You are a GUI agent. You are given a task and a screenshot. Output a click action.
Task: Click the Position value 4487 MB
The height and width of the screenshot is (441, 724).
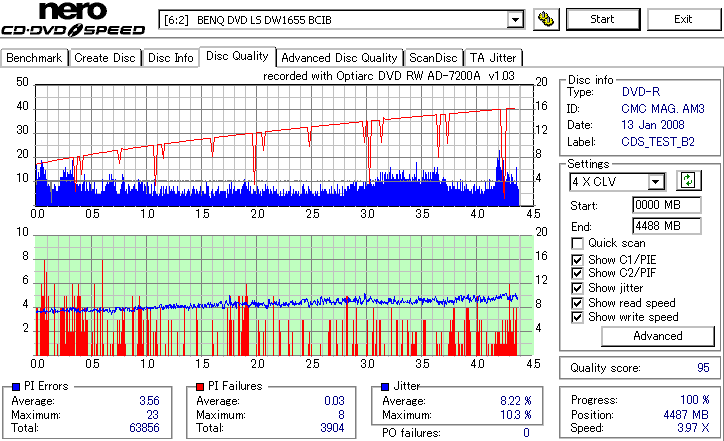(686, 415)
